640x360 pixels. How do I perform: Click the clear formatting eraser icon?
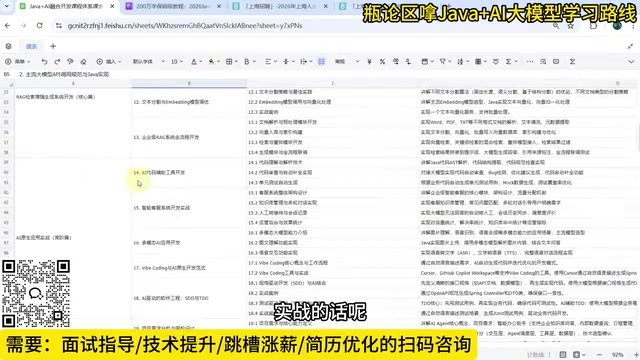pyautogui.click(x=83, y=62)
